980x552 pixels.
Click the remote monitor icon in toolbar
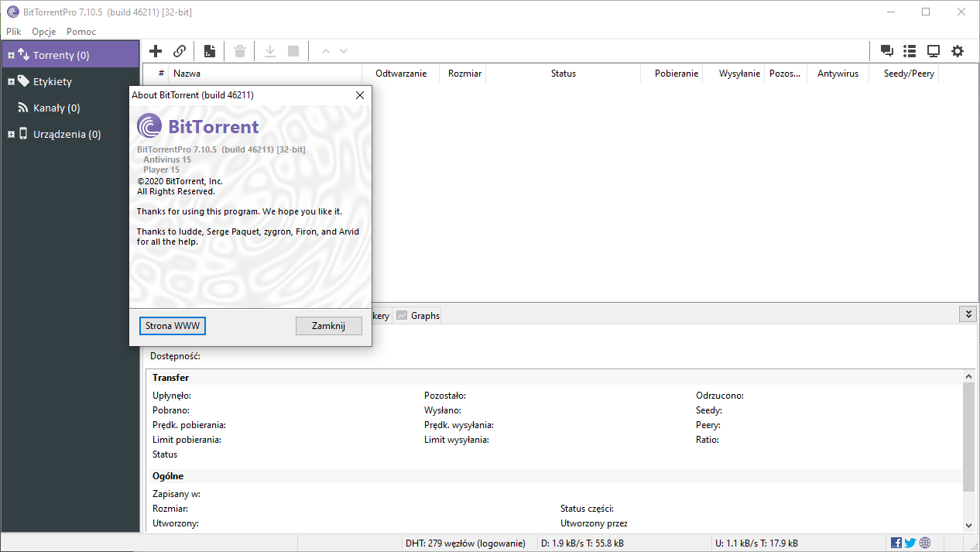point(934,51)
